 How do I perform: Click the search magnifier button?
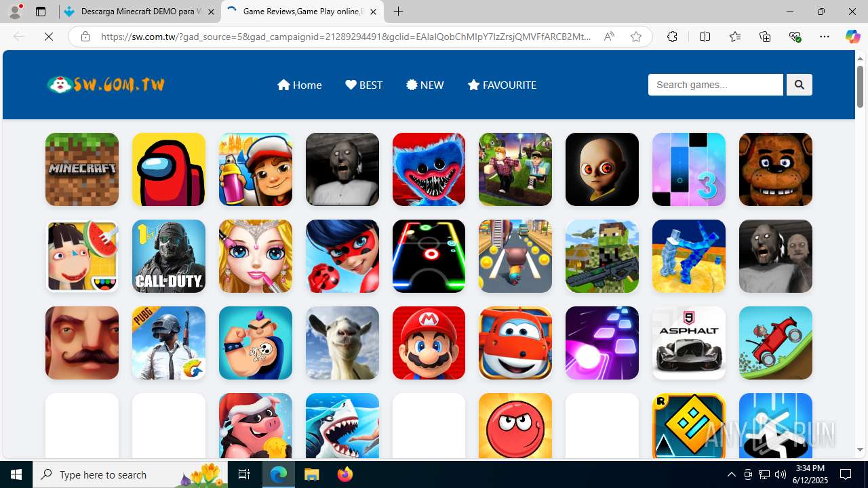[799, 85]
